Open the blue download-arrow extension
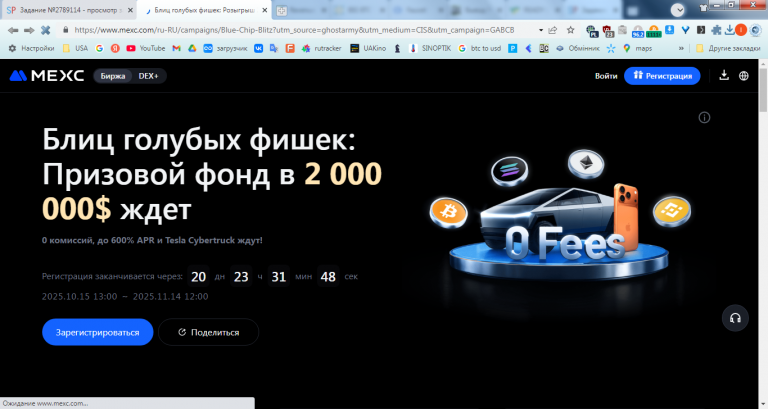Screen dimensions: 768x409 (x=670, y=30)
